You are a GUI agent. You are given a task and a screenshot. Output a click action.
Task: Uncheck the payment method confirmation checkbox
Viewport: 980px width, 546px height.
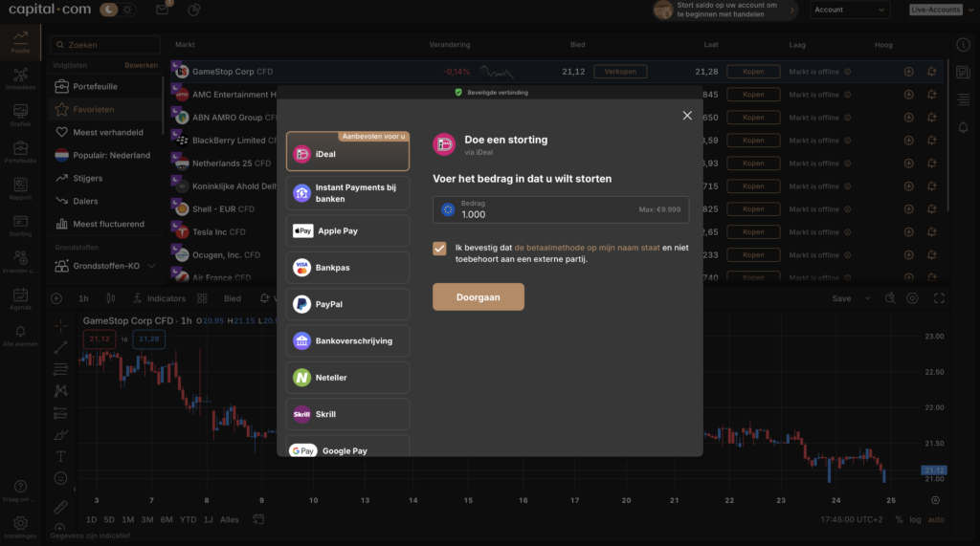click(x=439, y=248)
